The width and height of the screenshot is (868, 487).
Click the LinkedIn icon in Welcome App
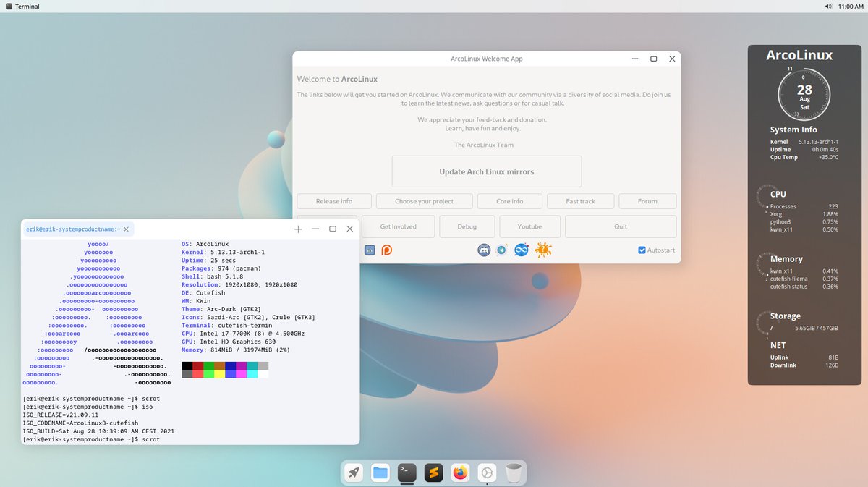370,250
